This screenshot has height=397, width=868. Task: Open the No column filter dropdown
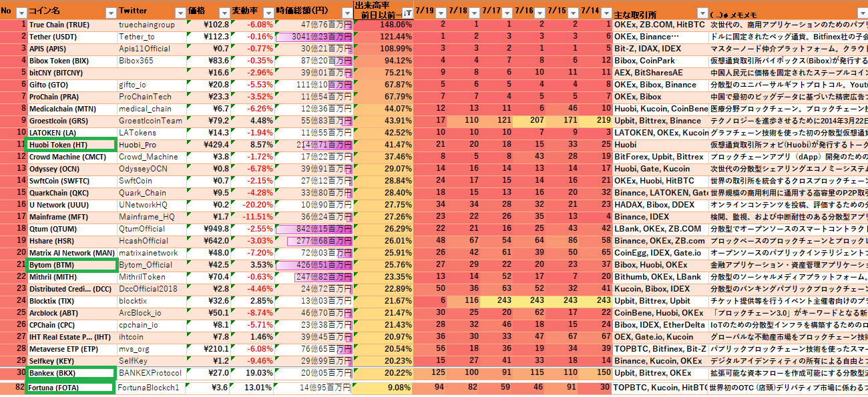(x=21, y=13)
